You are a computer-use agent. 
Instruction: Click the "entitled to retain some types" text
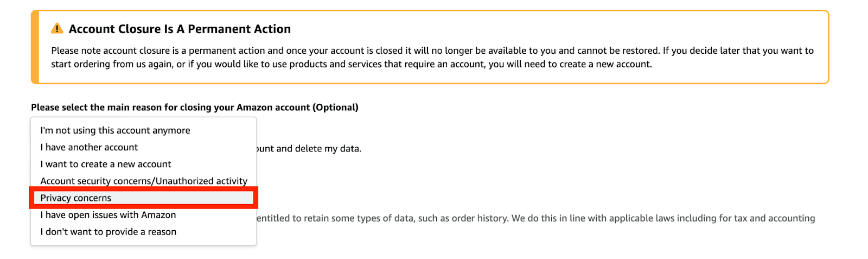(320, 218)
